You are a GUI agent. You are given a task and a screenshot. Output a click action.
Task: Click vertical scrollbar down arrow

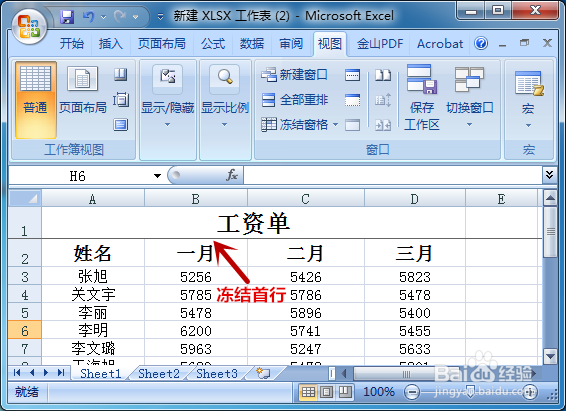[x=550, y=357]
